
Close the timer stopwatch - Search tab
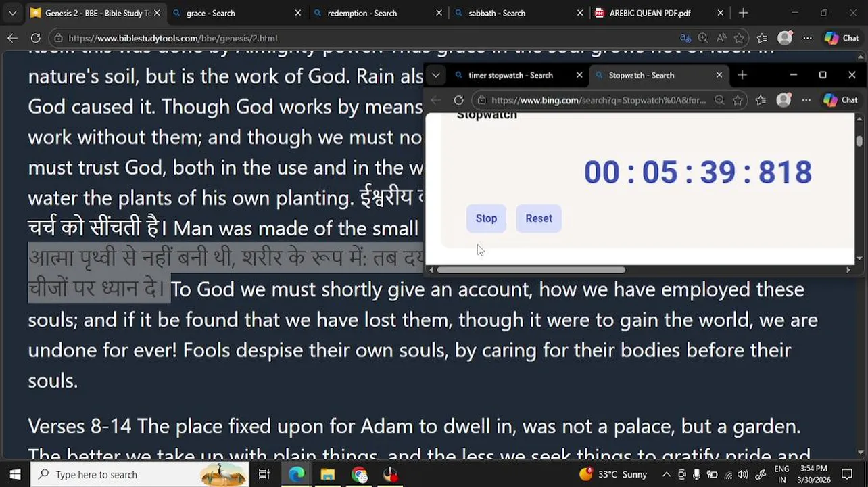coord(579,75)
